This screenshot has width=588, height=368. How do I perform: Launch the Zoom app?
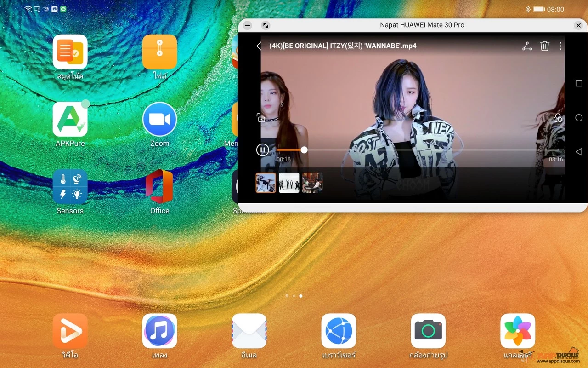click(x=159, y=120)
